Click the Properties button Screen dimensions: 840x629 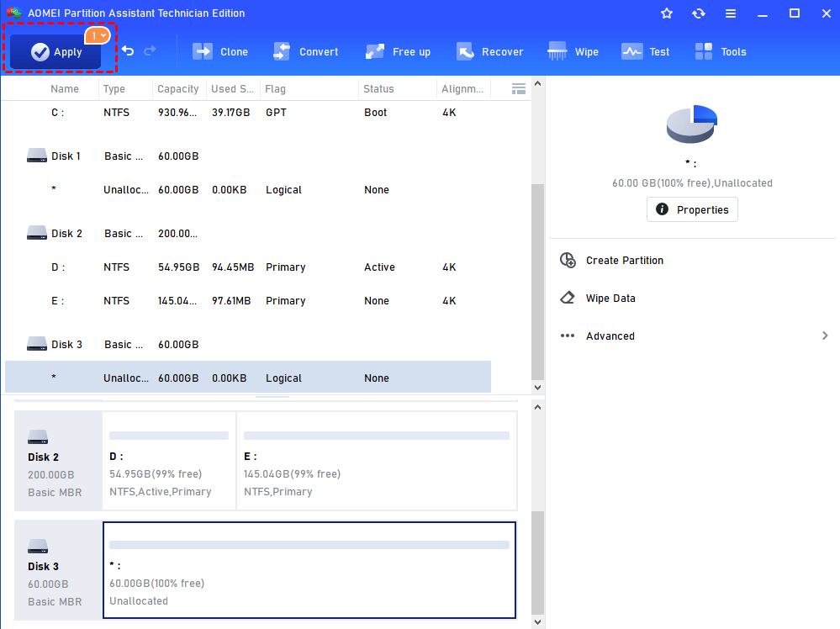tap(692, 209)
